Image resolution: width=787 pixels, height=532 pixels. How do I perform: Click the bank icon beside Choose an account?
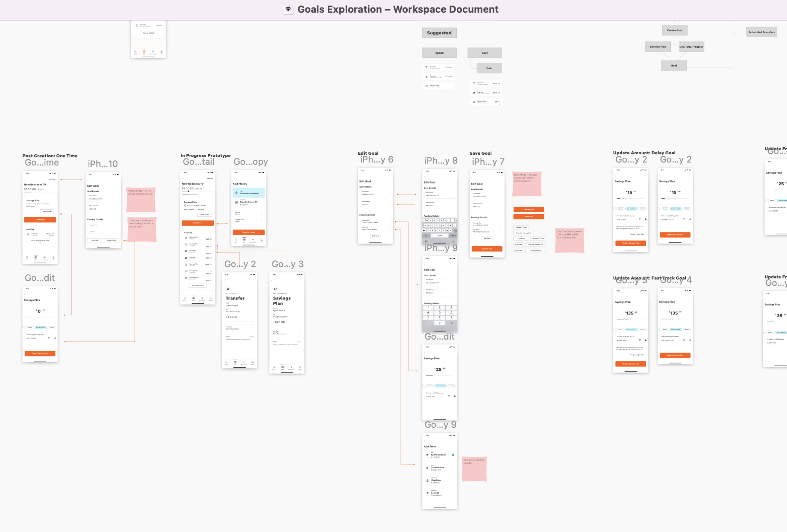pos(236,192)
